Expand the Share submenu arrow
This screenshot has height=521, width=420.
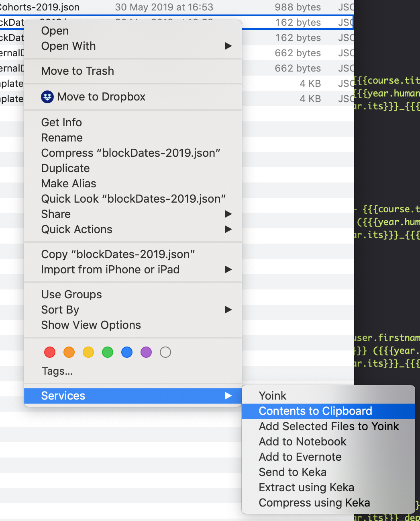tap(228, 214)
